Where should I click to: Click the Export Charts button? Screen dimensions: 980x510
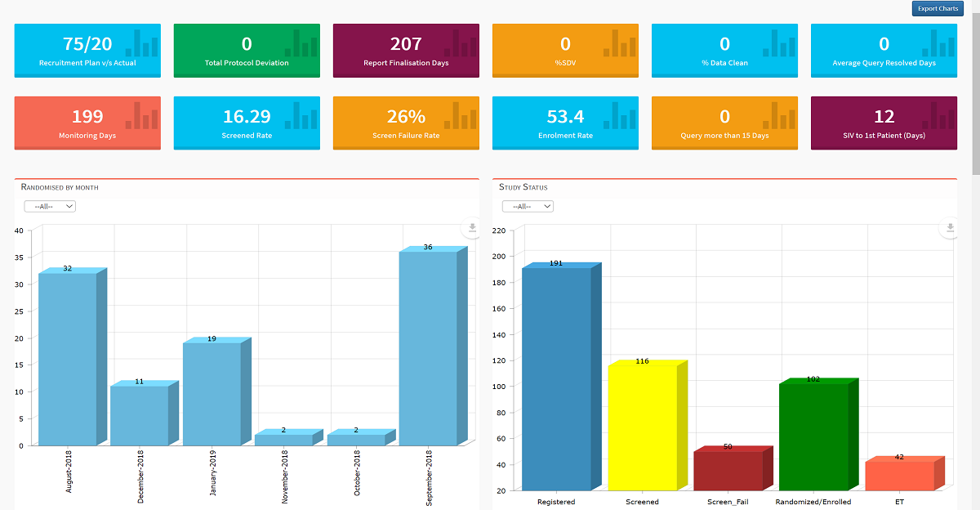[x=937, y=8]
